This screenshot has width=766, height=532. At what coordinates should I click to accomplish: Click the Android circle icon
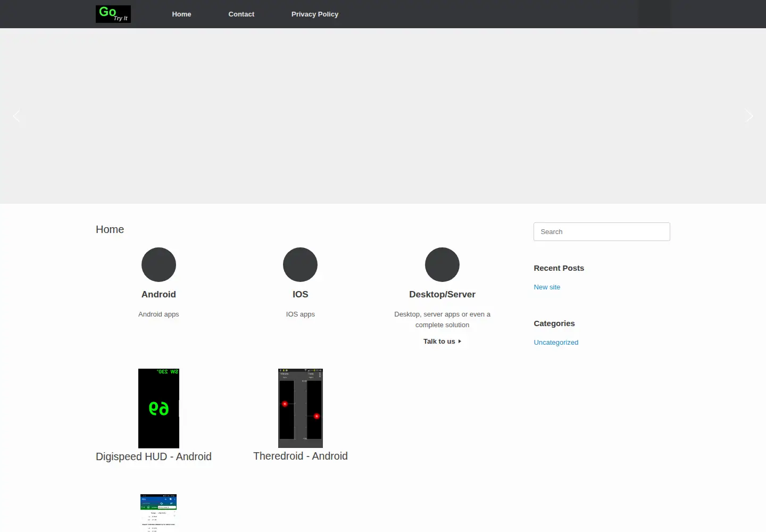(x=159, y=264)
